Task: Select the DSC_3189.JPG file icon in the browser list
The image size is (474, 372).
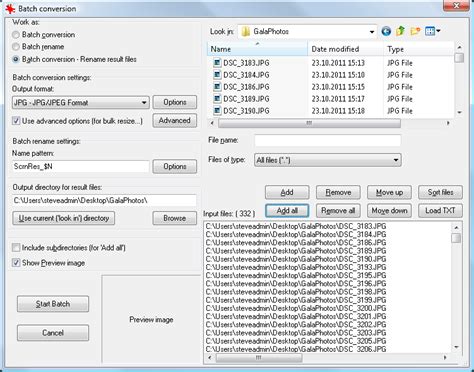Action: pyautogui.click(x=217, y=99)
